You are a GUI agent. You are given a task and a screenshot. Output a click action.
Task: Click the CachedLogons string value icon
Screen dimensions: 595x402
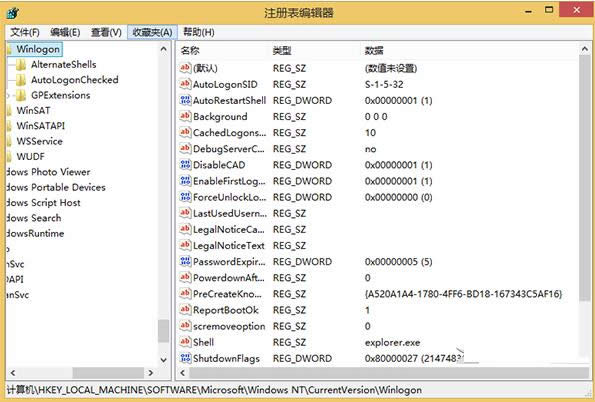coord(185,132)
